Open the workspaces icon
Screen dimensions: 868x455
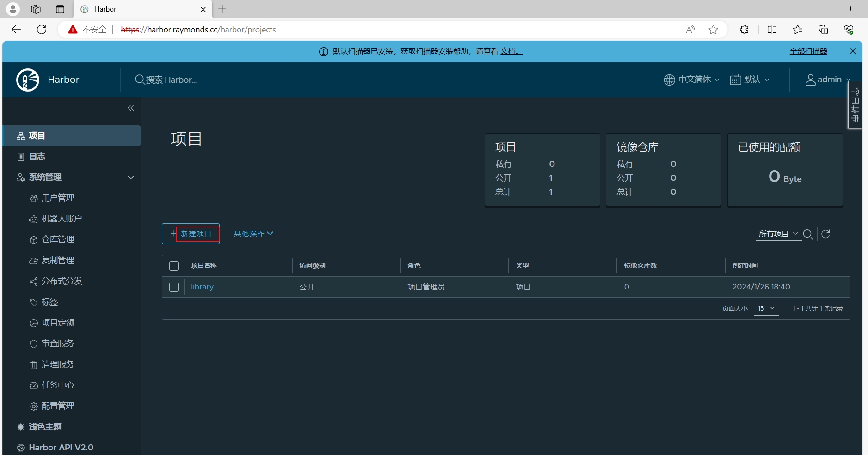[x=36, y=9]
